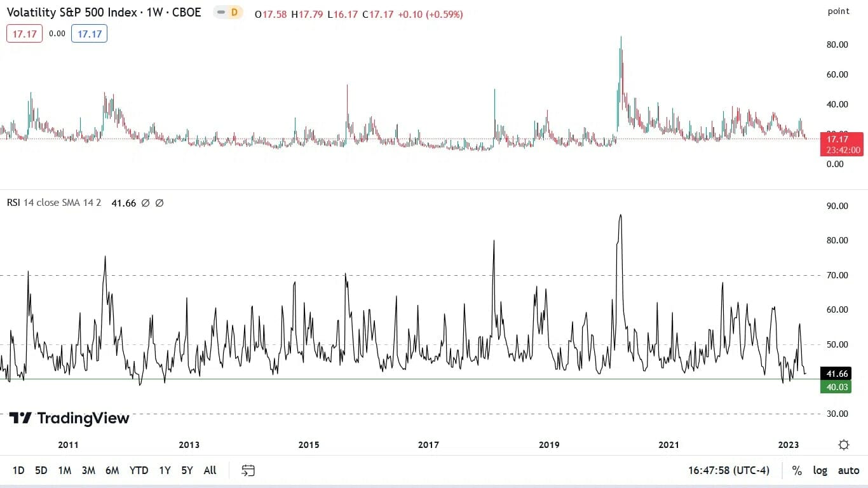Toggle auto scale with auto button

[x=848, y=471]
